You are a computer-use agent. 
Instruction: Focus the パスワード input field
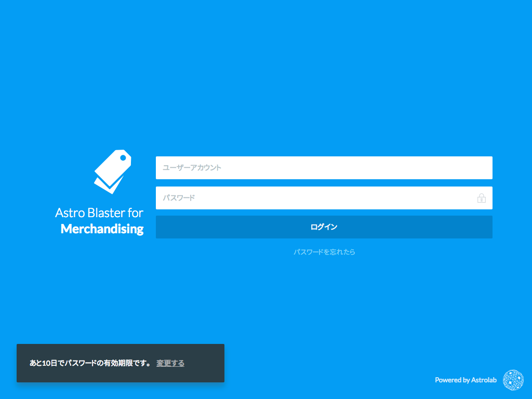point(324,198)
